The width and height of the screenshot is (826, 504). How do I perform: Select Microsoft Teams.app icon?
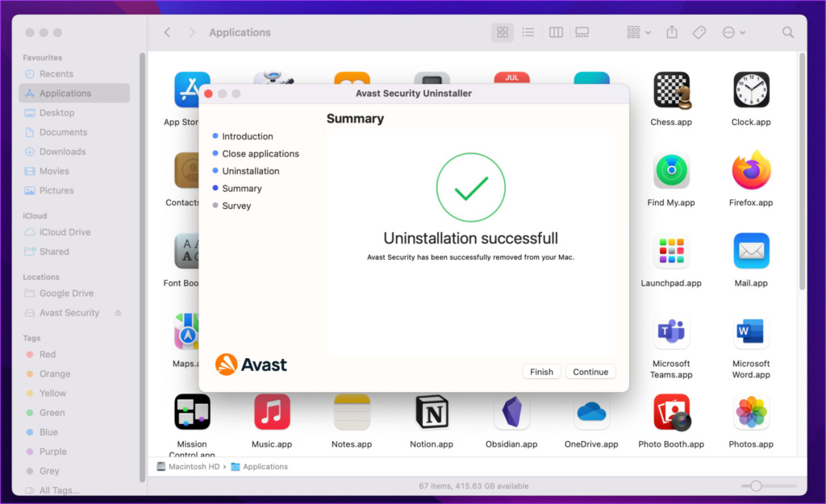coord(671,331)
